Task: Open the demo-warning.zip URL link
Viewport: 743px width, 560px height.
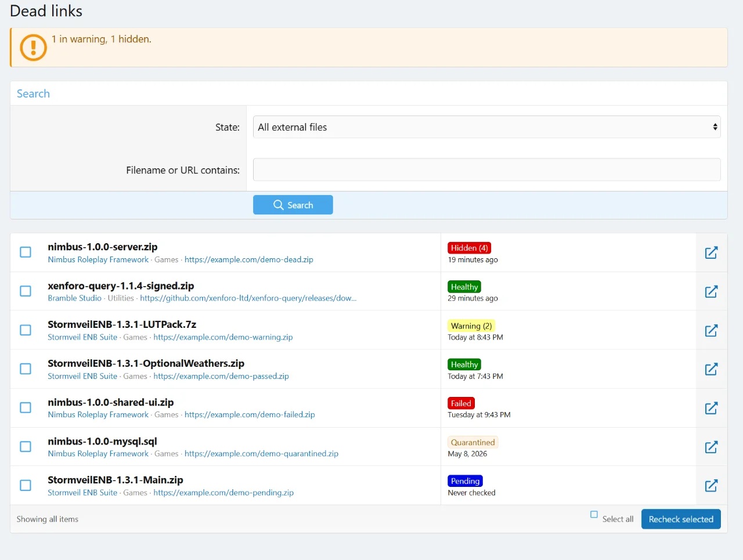Action: [223, 337]
